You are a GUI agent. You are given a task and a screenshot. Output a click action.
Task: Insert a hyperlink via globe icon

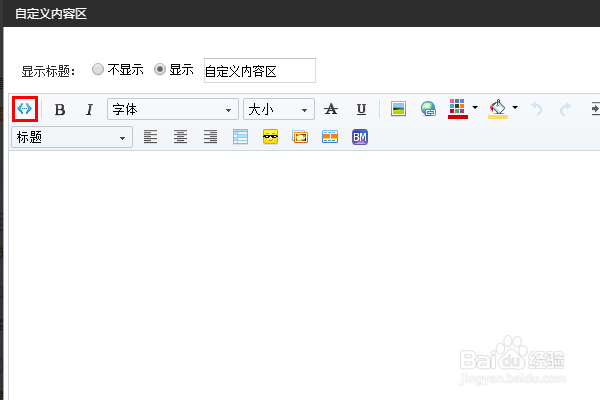click(428, 109)
